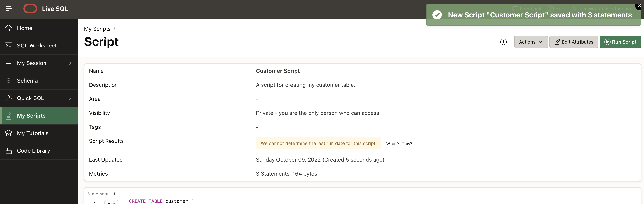Click the Home house icon in sidebar
This screenshot has height=204, width=644.
click(9, 28)
